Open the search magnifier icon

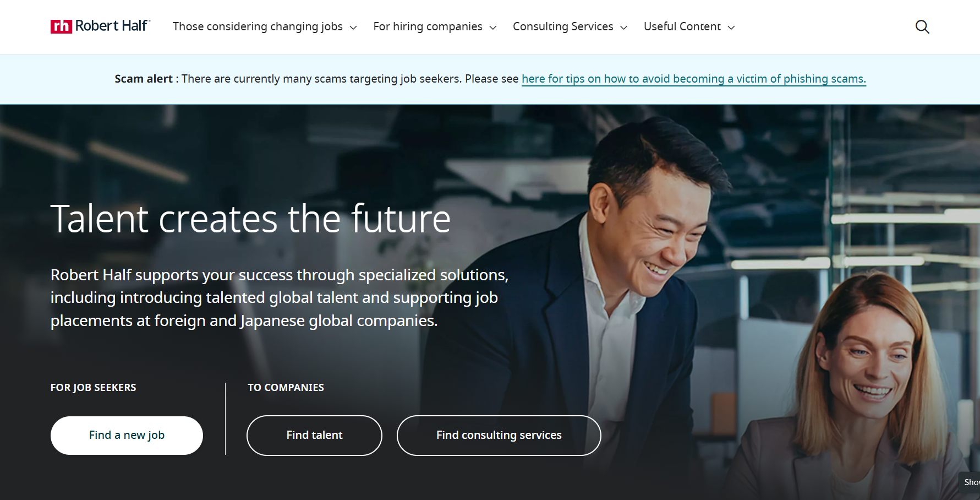922,27
